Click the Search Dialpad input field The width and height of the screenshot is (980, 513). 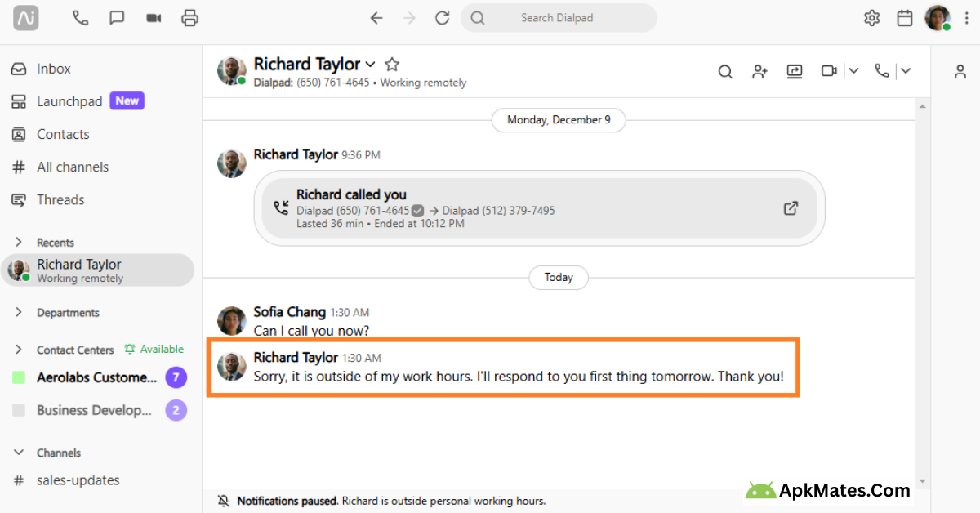(x=559, y=17)
